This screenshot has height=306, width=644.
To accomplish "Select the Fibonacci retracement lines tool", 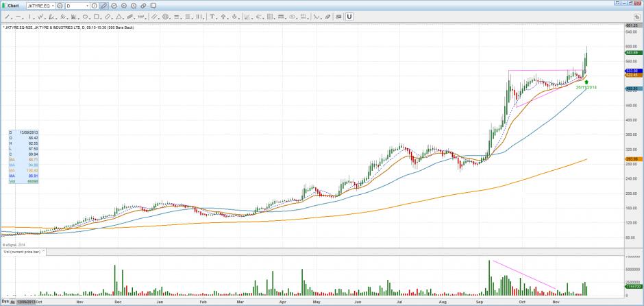I will 177,16.
